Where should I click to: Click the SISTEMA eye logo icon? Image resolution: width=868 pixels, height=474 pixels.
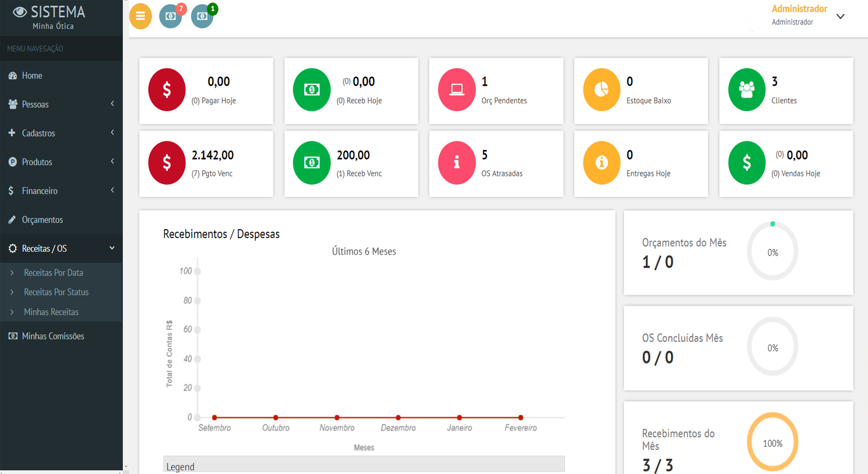tap(19, 12)
